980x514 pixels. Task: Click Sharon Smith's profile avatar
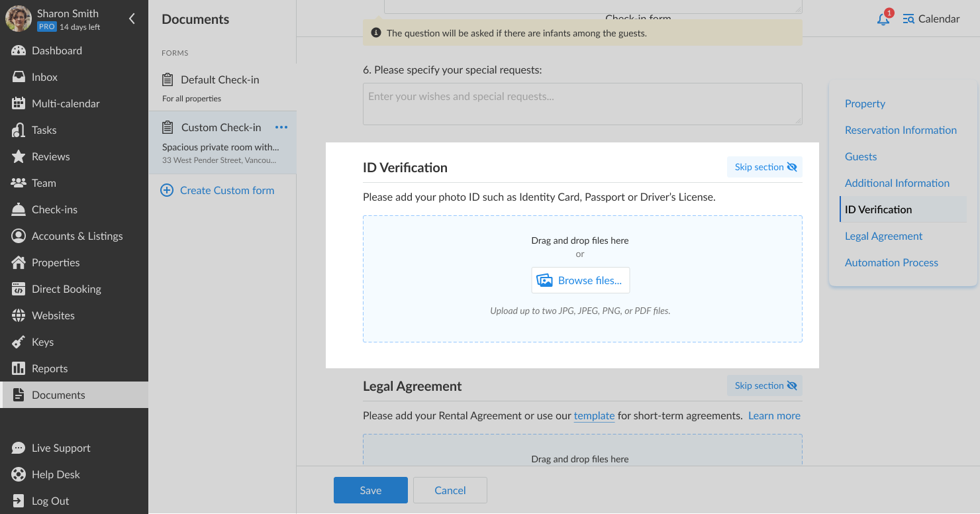19,19
